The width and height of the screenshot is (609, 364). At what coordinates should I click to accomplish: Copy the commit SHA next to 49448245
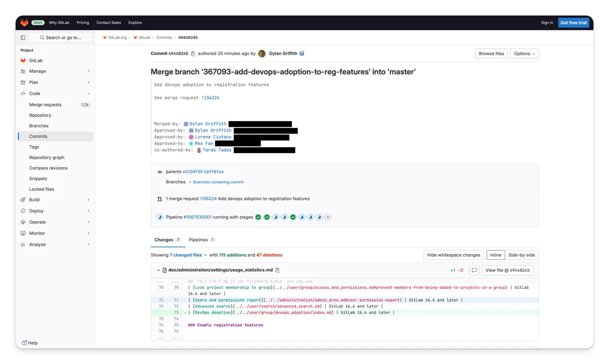tap(193, 54)
